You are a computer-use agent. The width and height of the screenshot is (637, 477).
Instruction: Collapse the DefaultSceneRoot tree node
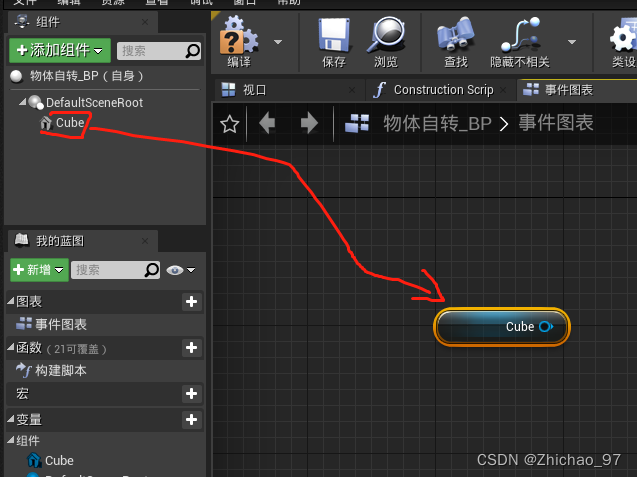pyautogui.click(x=22, y=102)
